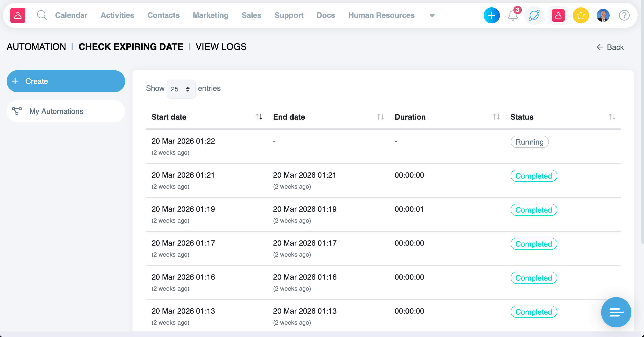Click the blue plus quick-add icon
Screen dimensions: 644x337
pyautogui.click(x=491, y=16)
